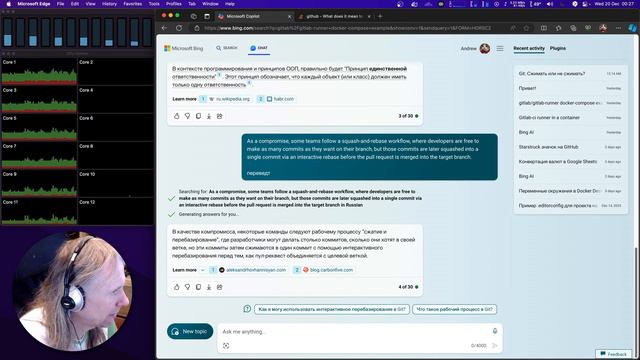Click the send arrow in the chat box
640x360 pixels.
(495, 346)
